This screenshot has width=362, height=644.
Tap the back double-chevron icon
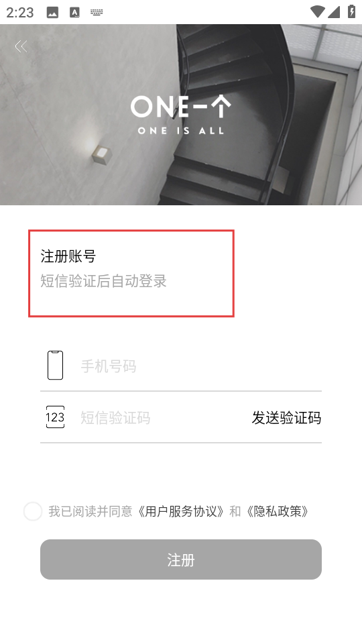[21, 46]
